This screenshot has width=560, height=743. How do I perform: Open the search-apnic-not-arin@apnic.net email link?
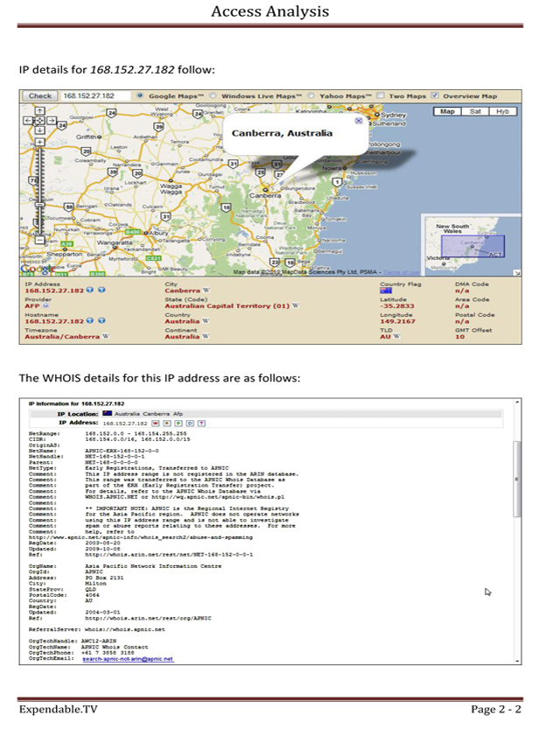pos(128,659)
